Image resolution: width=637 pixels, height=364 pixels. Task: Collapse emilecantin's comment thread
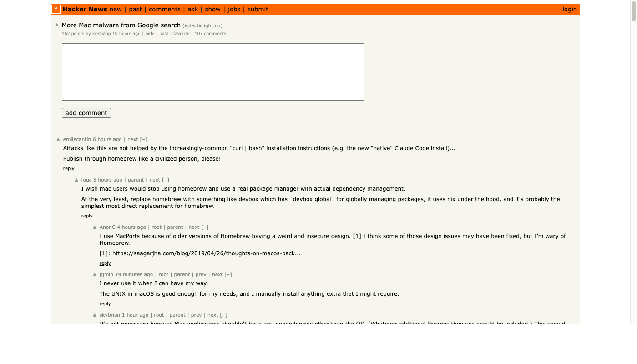click(144, 139)
